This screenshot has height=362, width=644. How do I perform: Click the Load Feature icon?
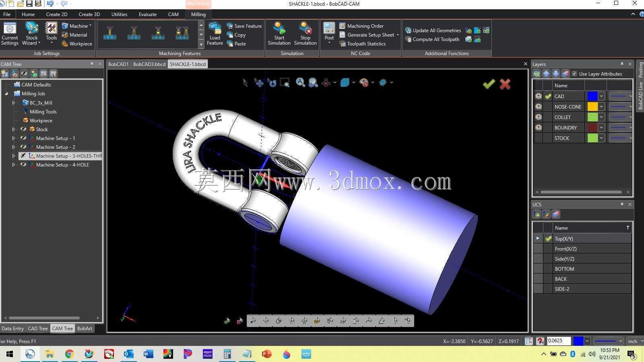coord(215,34)
